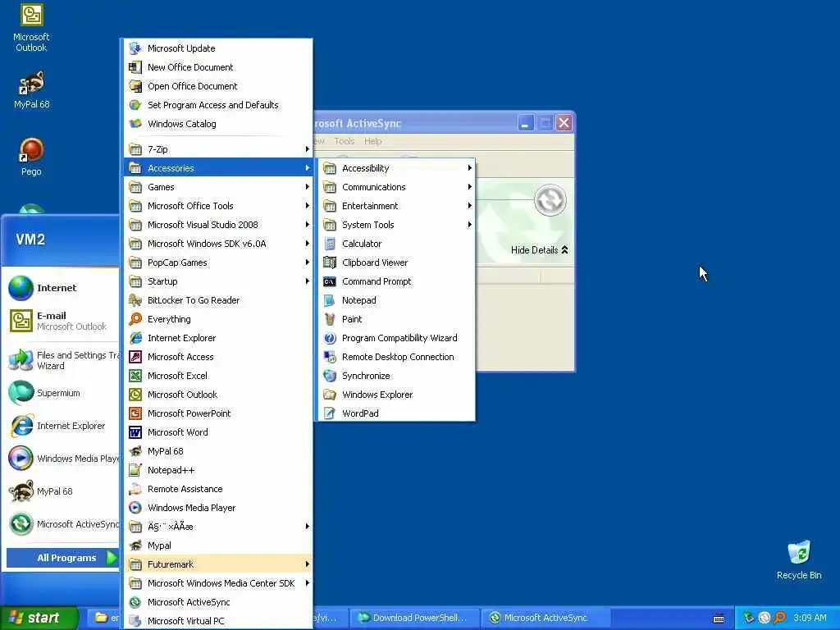840x630 pixels.
Task: Expand Microsoft Windows SDK v6.0A folder
Action: (x=218, y=244)
